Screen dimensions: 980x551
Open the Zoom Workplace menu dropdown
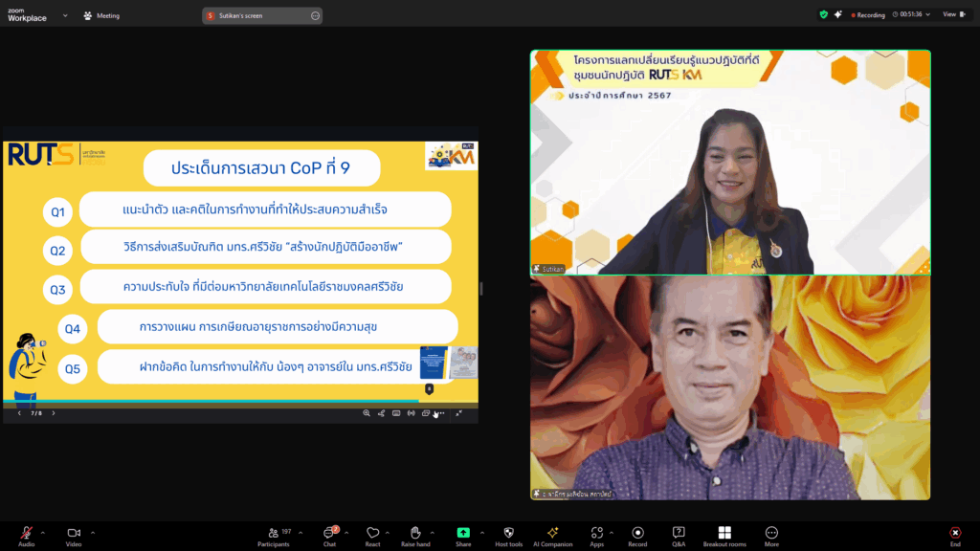click(65, 15)
